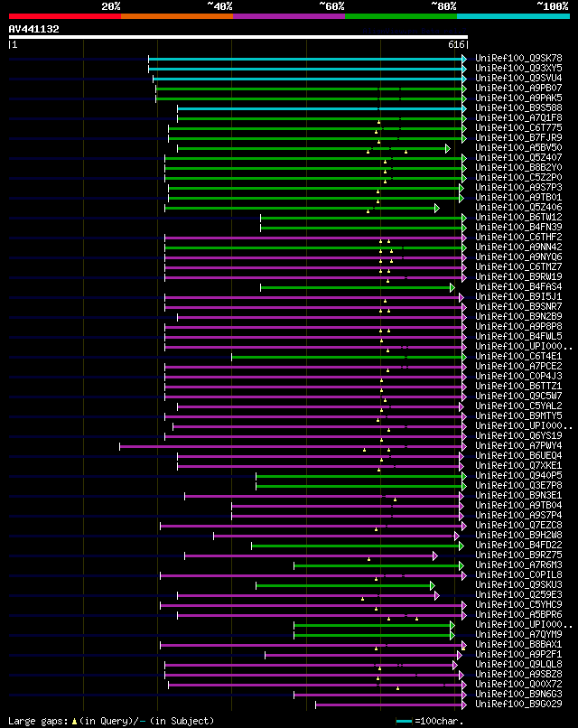Click the UniRef100_B8B2Y0 label
Image resolution: width=578 pixels, height=728 pixels.
tap(518, 168)
